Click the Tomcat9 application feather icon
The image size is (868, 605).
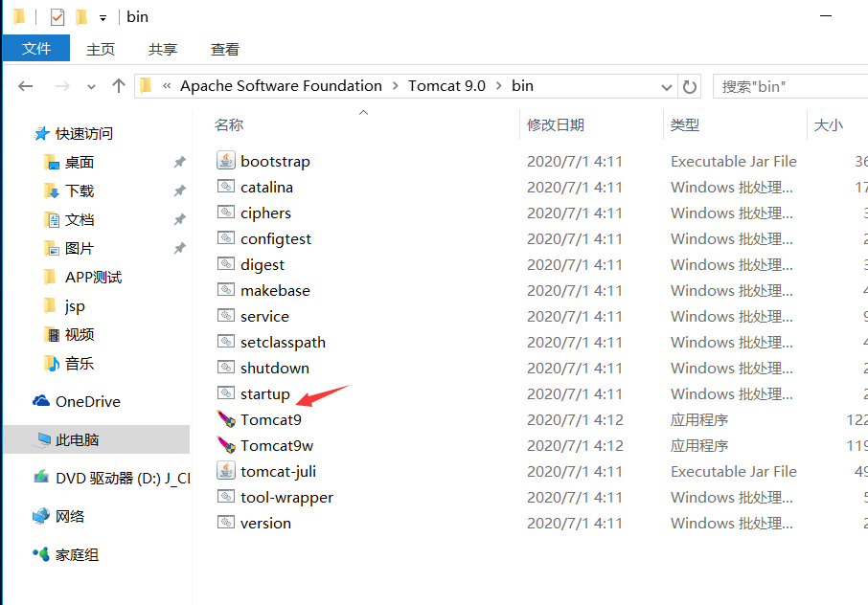pos(226,419)
